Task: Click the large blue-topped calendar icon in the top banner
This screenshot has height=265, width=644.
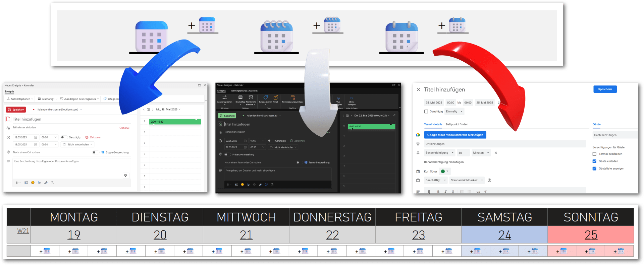Action: coord(151,36)
